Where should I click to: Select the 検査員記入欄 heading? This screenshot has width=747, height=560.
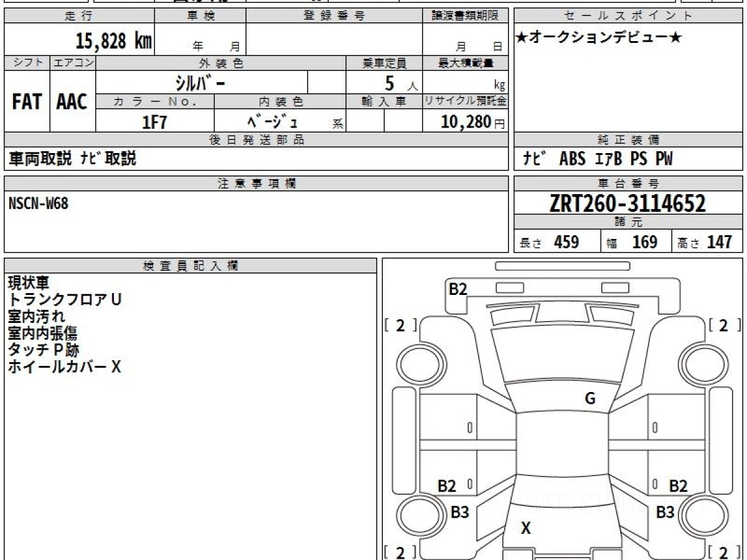(190, 266)
